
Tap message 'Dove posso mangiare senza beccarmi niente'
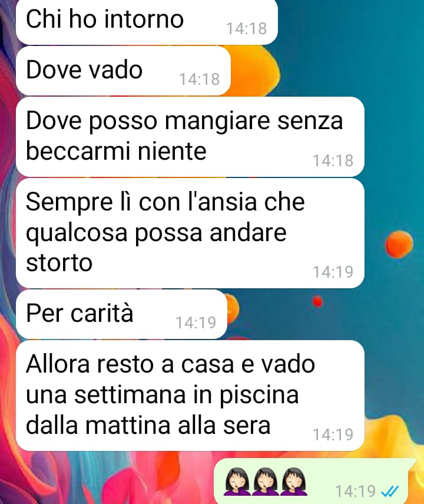[190, 137]
